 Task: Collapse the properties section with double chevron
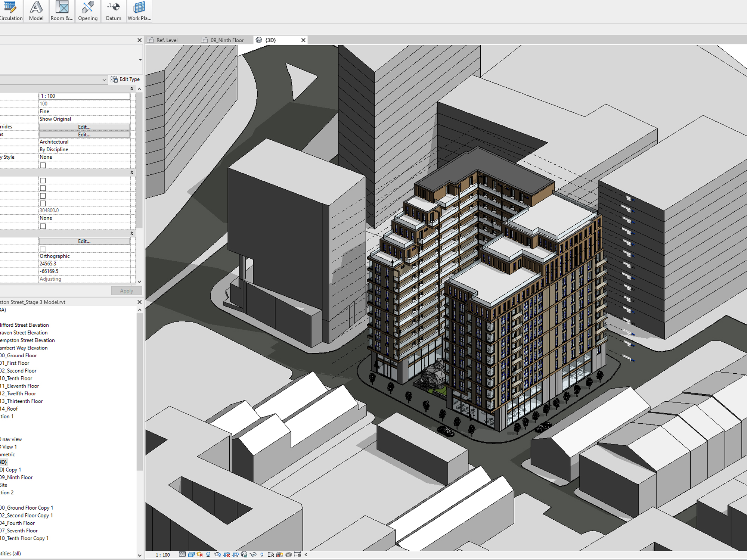[x=132, y=89]
